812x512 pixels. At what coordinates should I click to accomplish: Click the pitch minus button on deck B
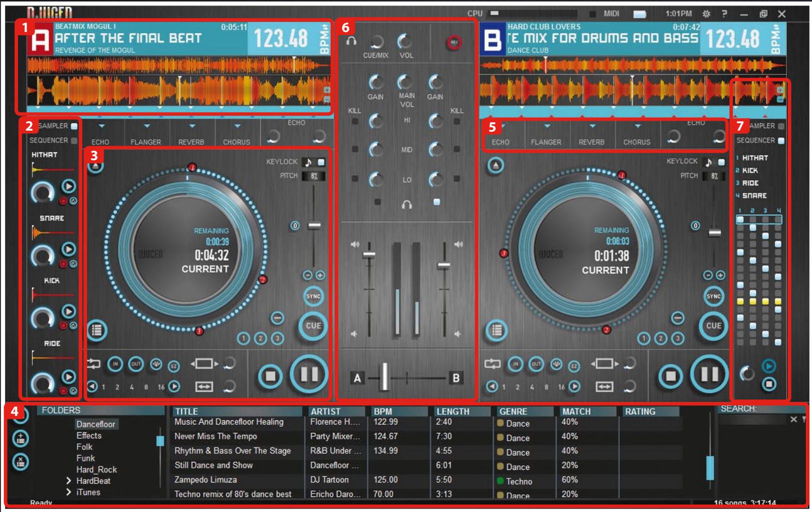708,275
